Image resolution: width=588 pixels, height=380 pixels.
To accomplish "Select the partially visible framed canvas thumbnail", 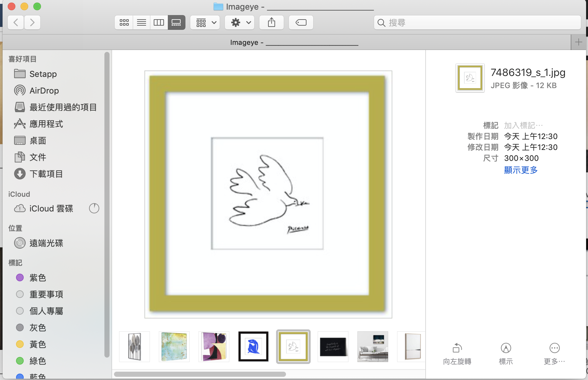I will [x=411, y=347].
